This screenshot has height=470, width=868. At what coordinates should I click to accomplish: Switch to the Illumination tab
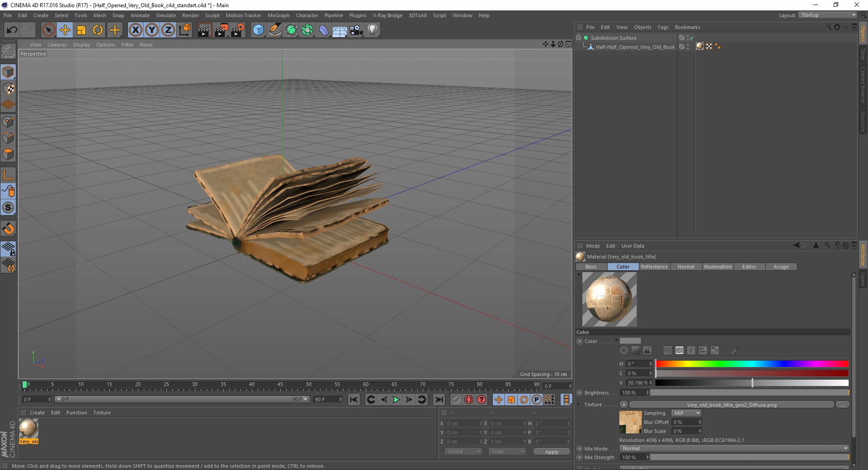coord(717,267)
